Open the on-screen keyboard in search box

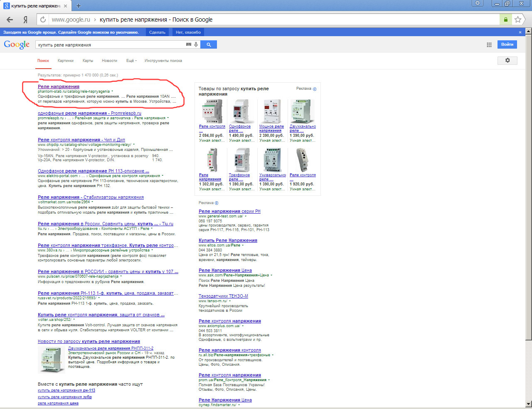(x=189, y=44)
